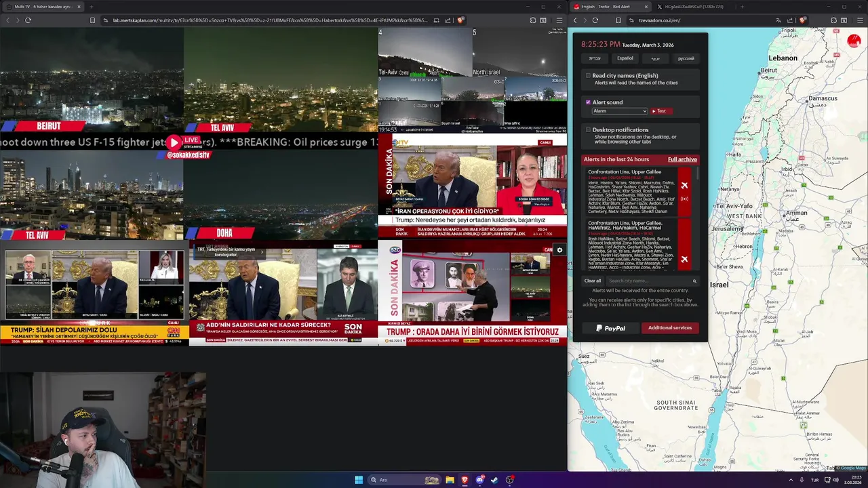Image resolution: width=868 pixels, height=488 pixels.
Task: Switch language to Arabic (عربي)
Action: coord(656,58)
